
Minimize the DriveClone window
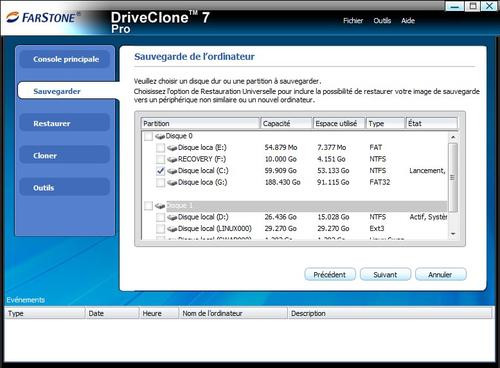(x=455, y=6)
